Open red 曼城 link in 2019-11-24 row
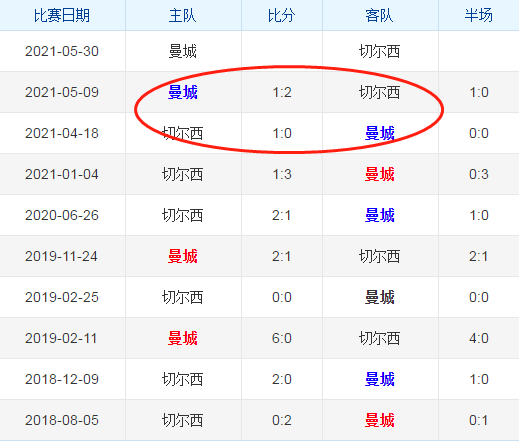This screenshot has height=442, width=519. pos(183,256)
